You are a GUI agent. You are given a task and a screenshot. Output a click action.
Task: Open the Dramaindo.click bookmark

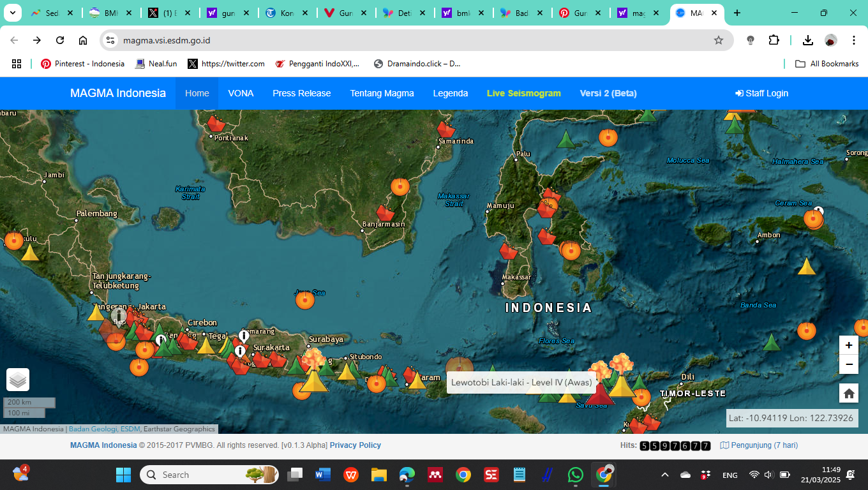tap(417, 64)
